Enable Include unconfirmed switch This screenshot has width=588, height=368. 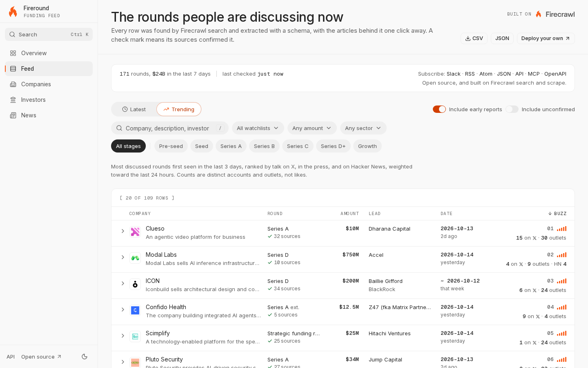tap(512, 109)
